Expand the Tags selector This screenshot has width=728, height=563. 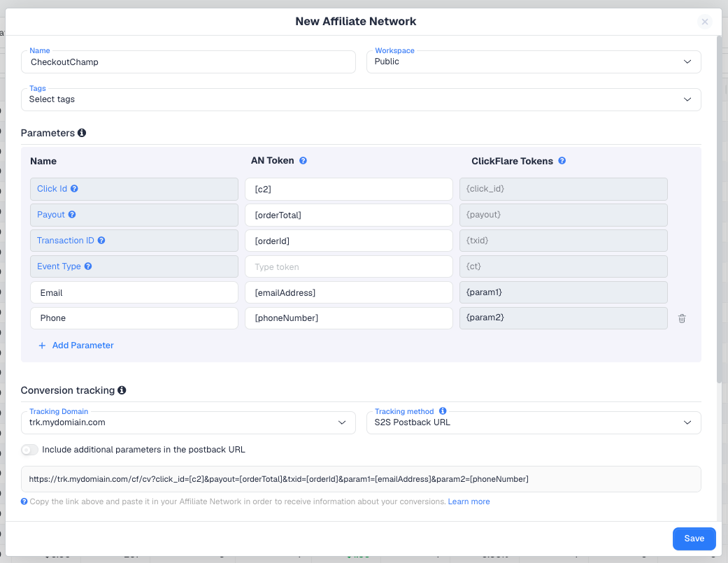click(x=361, y=99)
